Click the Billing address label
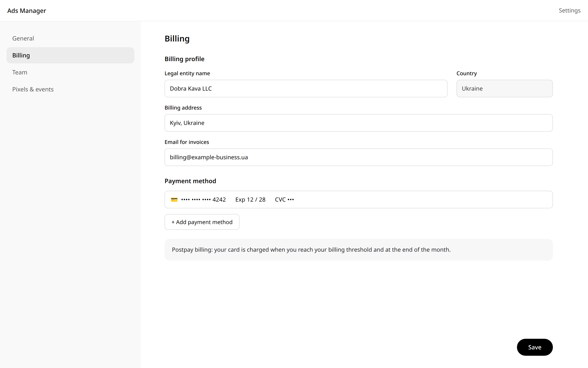The height and width of the screenshot is (368, 588). click(183, 108)
